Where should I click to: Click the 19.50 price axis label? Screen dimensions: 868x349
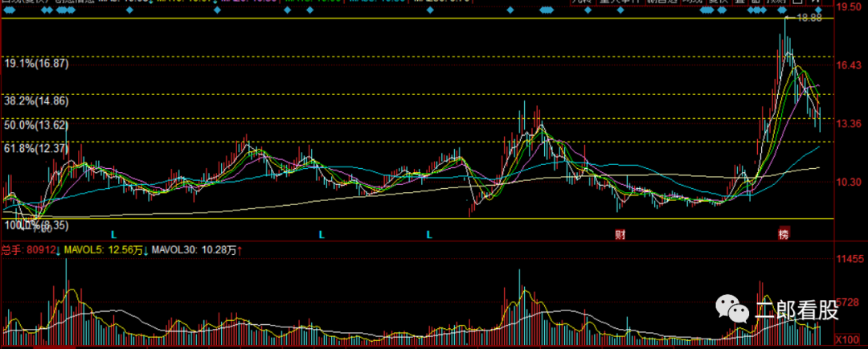[x=849, y=7]
